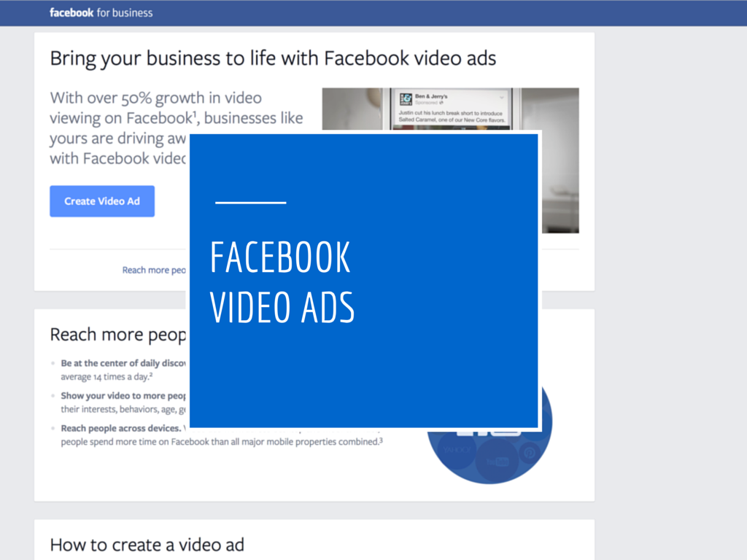747x560 pixels.
Task: Click the YouTube logo in the circle graphic
Action: click(x=498, y=462)
